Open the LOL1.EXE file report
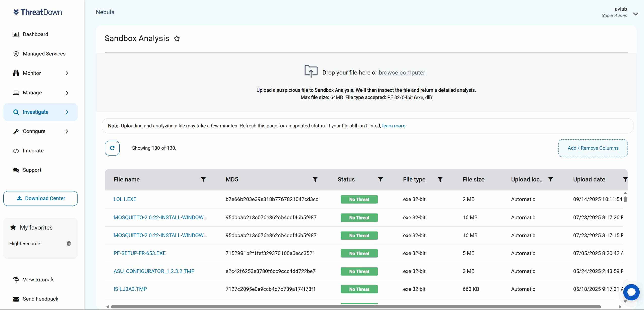This screenshot has width=644, height=310. (x=125, y=199)
